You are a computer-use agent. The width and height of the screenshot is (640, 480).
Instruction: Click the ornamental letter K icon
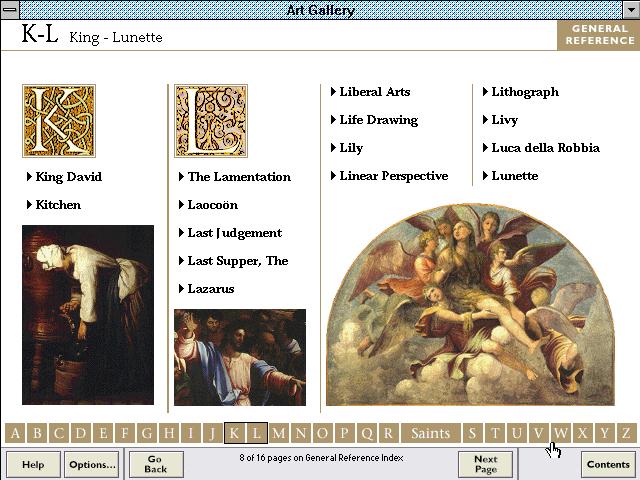click(x=59, y=121)
